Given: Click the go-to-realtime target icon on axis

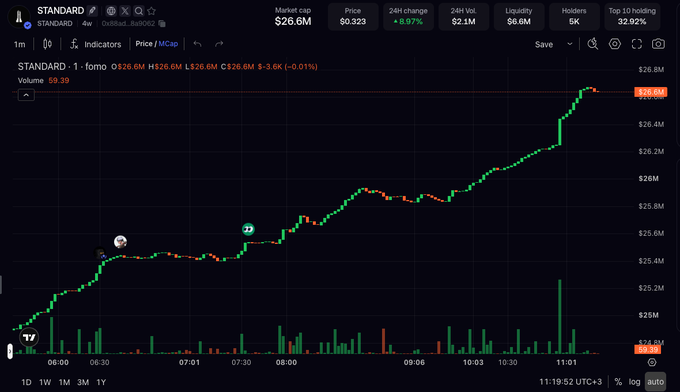Looking at the screenshot, I should click(652, 362).
